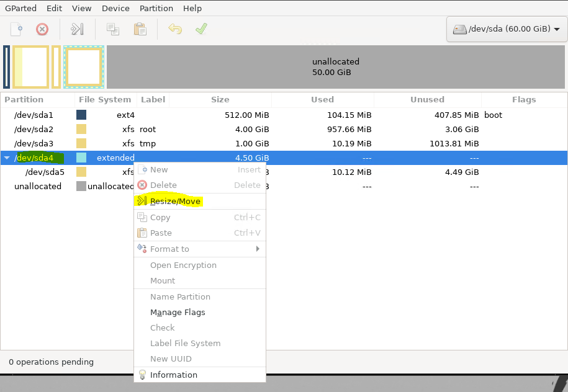
Task: Click the tmp label of sda3
Action: click(148, 144)
